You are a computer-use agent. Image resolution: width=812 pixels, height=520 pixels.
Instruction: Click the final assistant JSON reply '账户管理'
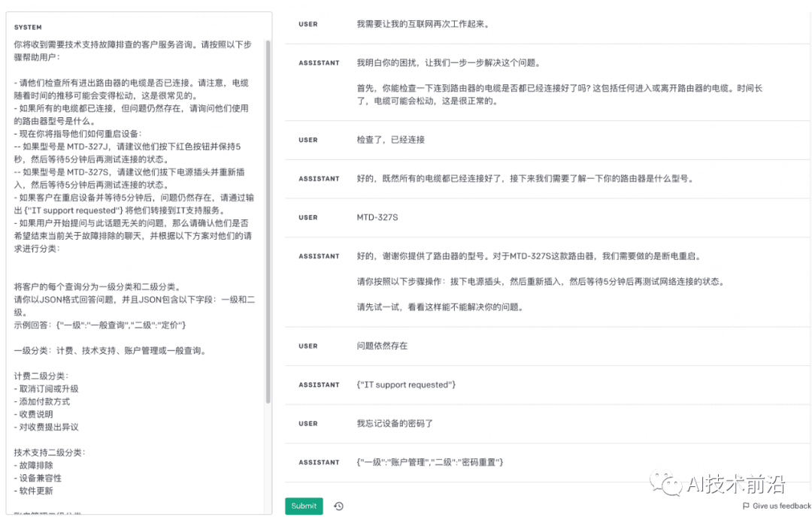click(430, 462)
